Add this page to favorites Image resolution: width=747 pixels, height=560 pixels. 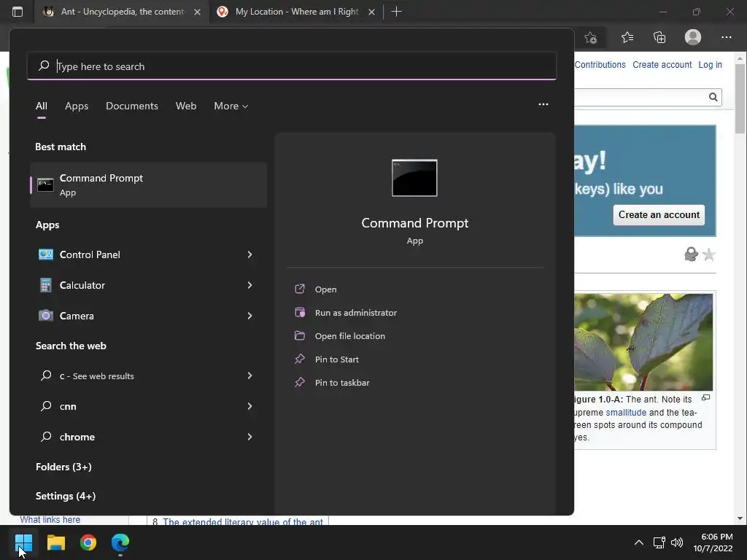pyautogui.click(x=591, y=38)
